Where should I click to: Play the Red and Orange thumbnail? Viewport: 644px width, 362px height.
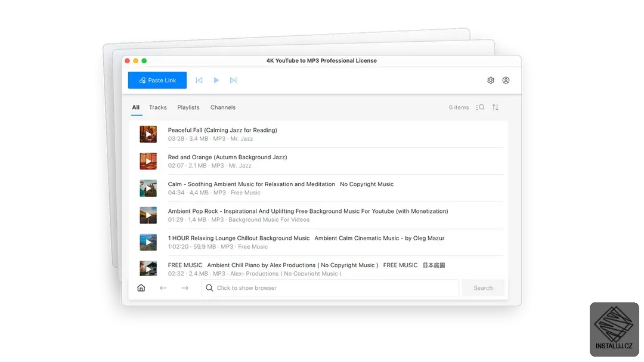pyautogui.click(x=148, y=161)
